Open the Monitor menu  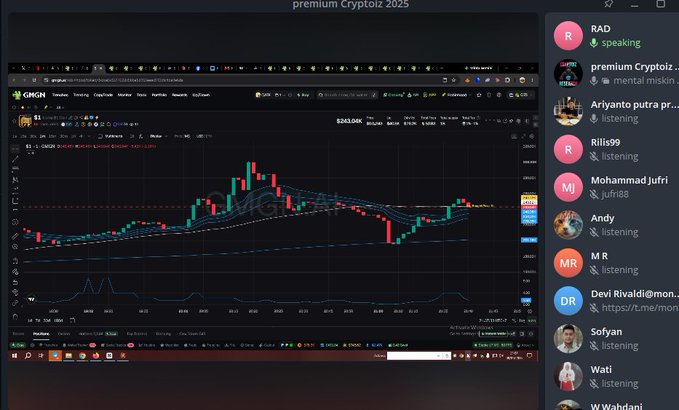[125, 95]
